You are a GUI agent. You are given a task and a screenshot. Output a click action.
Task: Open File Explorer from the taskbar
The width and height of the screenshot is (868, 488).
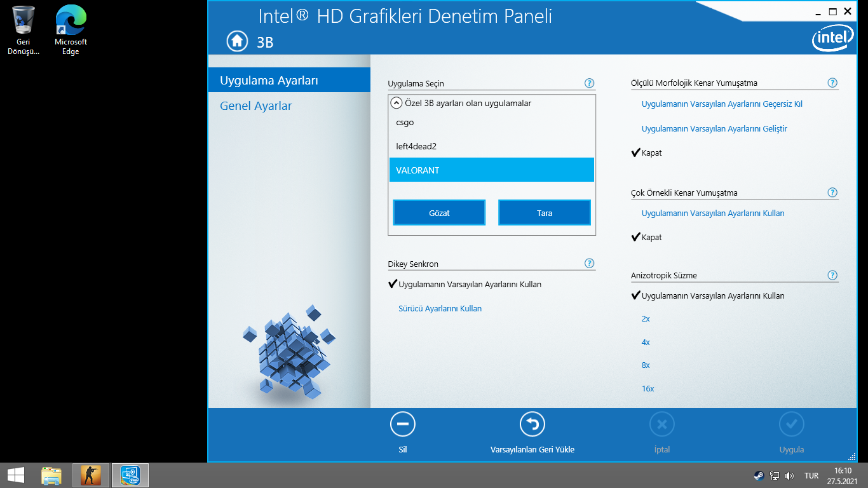point(51,475)
